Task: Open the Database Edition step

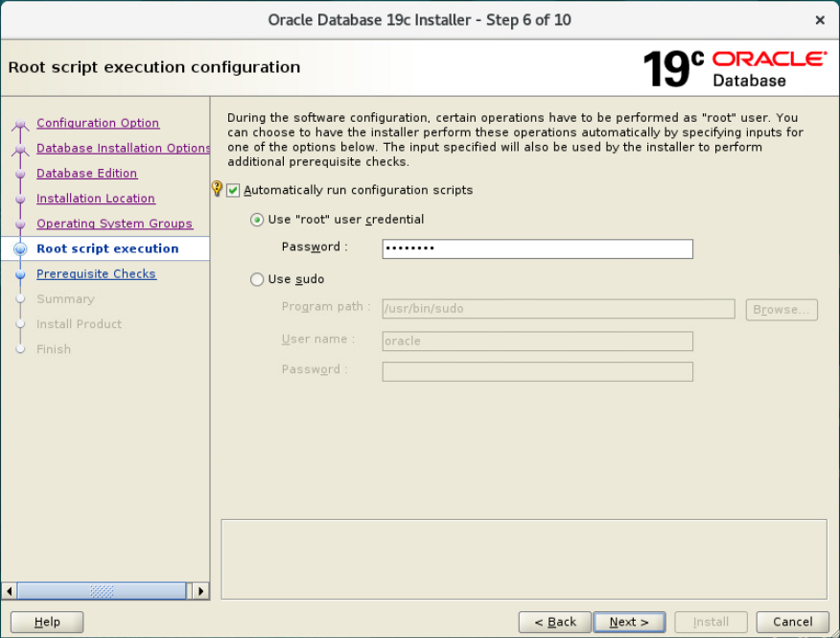Action: 87,173
